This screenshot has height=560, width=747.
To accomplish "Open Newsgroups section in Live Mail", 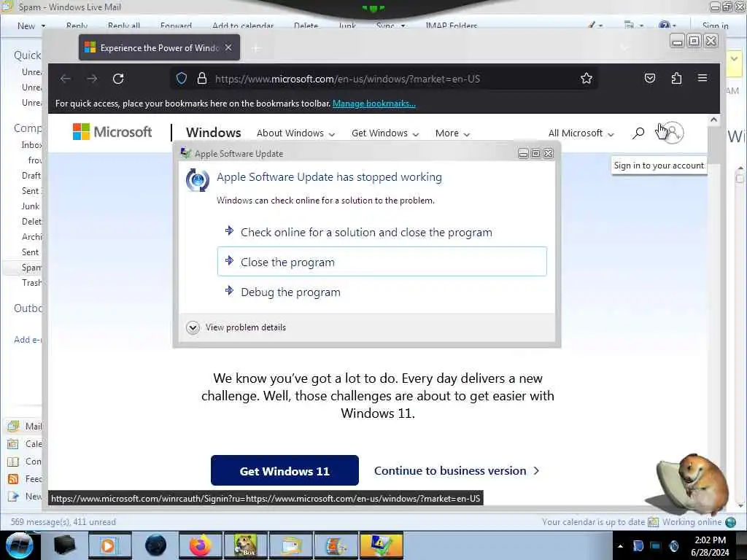I will click(25, 497).
